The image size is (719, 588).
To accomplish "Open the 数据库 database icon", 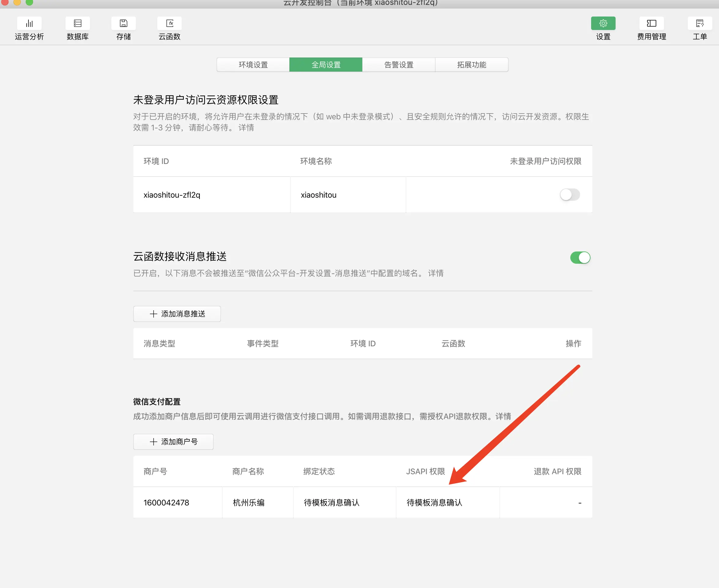I will [x=77, y=23].
